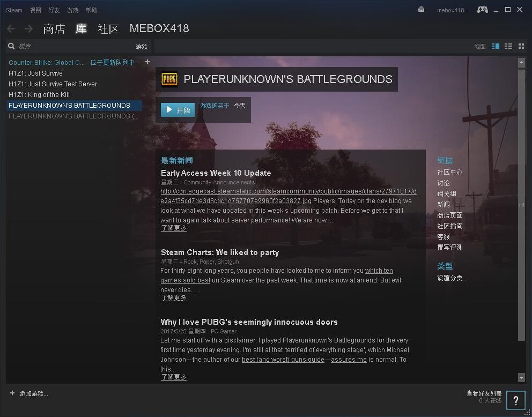Click the back navigation arrow
532x417 pixels.
pos(11,28)
